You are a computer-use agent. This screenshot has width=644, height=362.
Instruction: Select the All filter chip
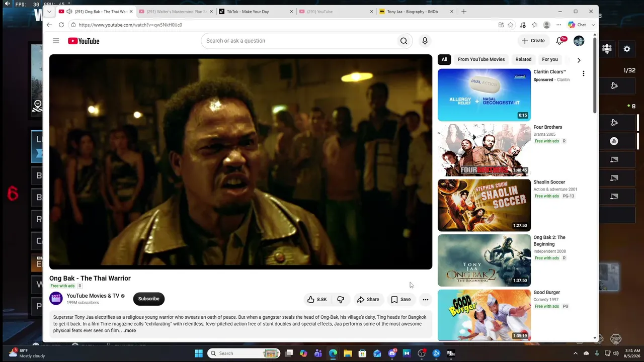(x=444, y=59)
